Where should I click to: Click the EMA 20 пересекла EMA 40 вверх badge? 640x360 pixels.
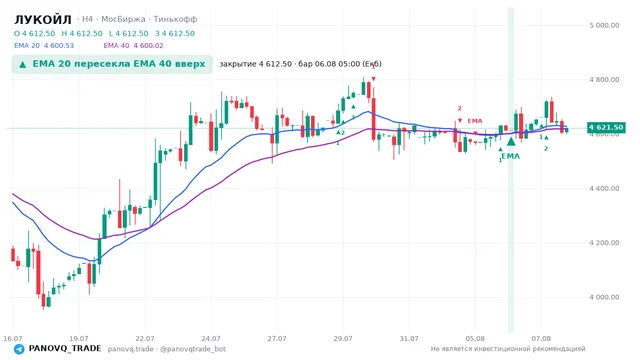[112, 64]
